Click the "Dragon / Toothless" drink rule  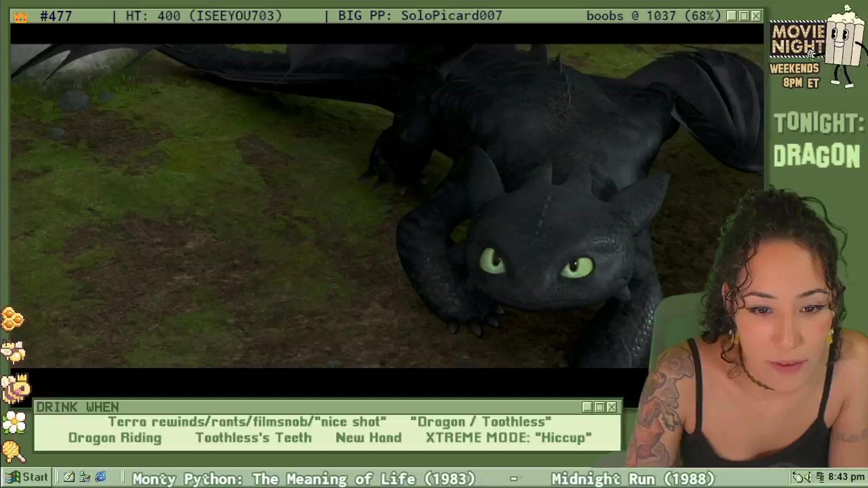coord(481,422)
